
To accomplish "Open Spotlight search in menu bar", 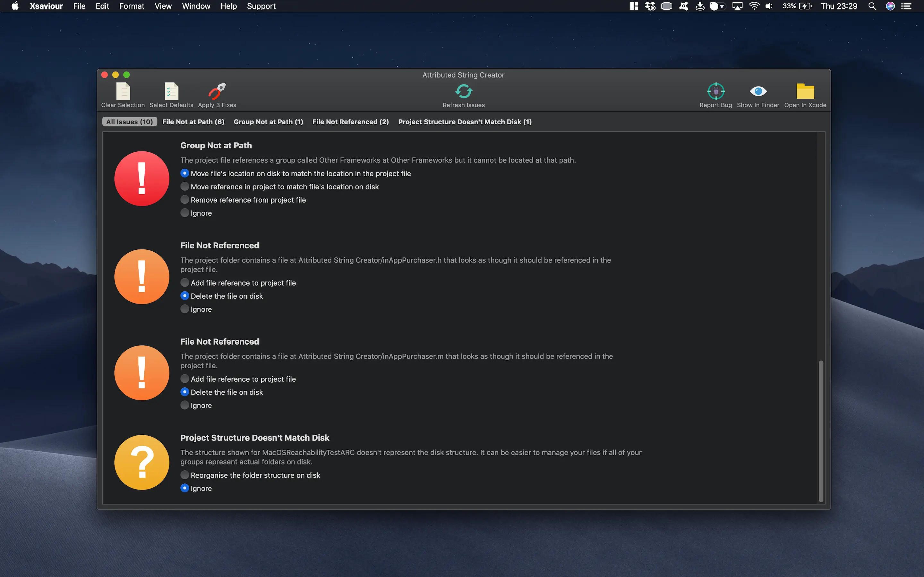I will pos(872,6).
